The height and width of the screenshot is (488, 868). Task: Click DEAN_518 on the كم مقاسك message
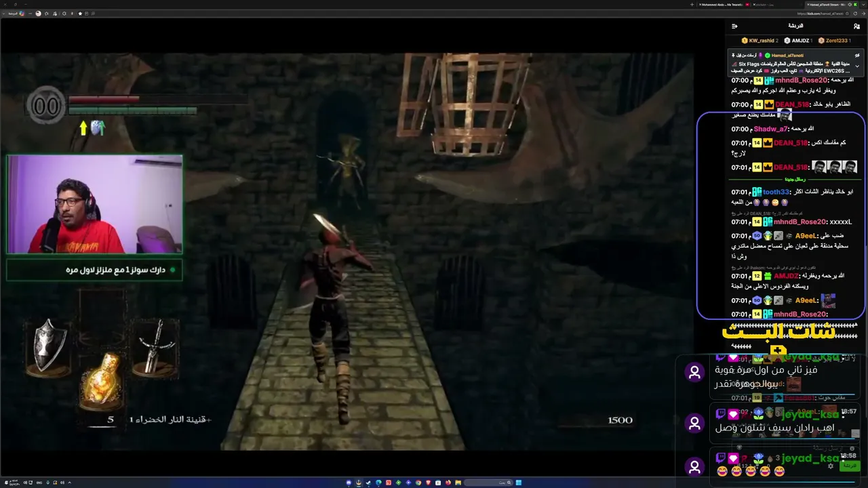coord(791,143)
